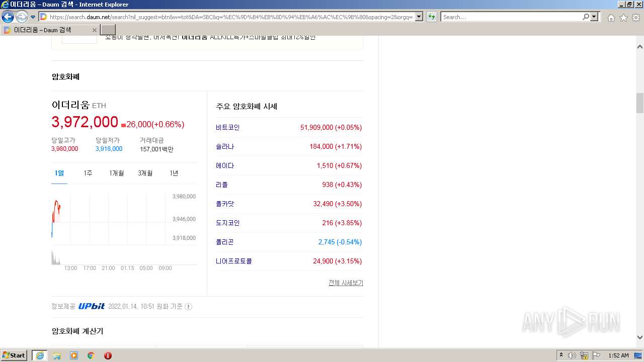644x362 pixels.
Task: Open the 비트코인 link
Action: tap(228, 128)
